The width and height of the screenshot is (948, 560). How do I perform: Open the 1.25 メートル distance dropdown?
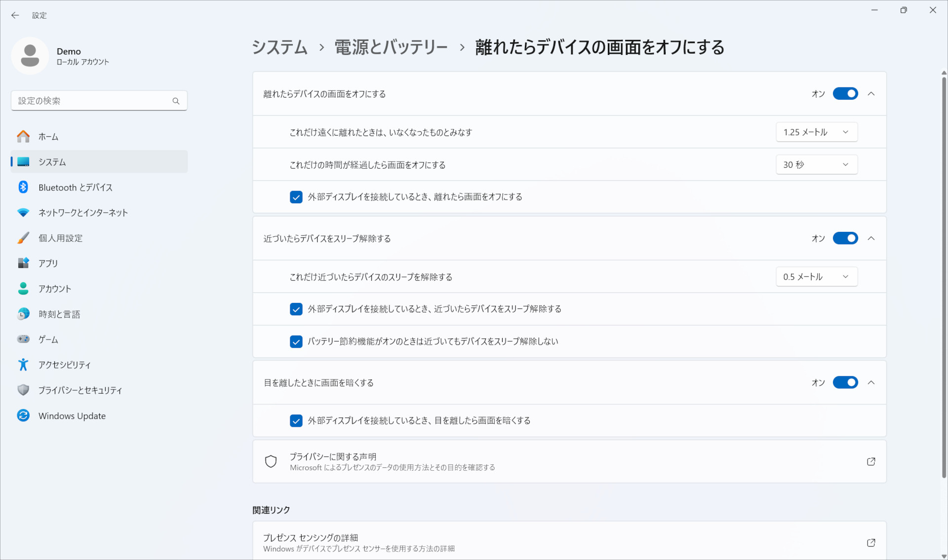817,132
